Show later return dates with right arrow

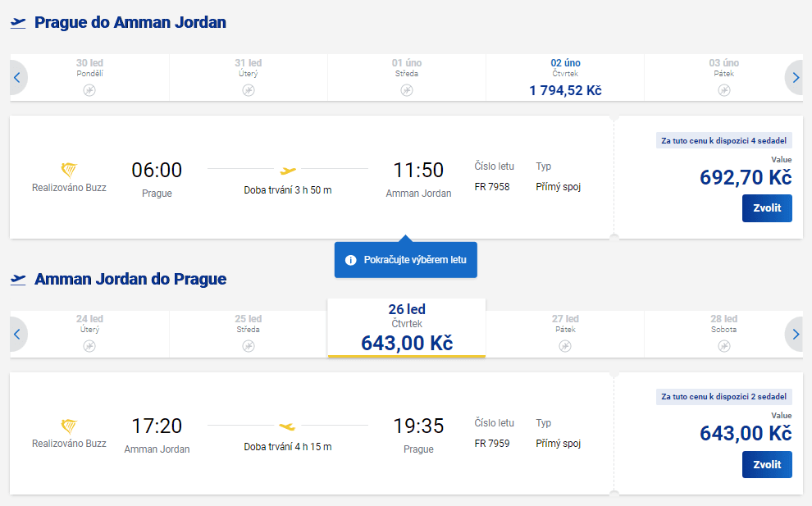[795, 334]
